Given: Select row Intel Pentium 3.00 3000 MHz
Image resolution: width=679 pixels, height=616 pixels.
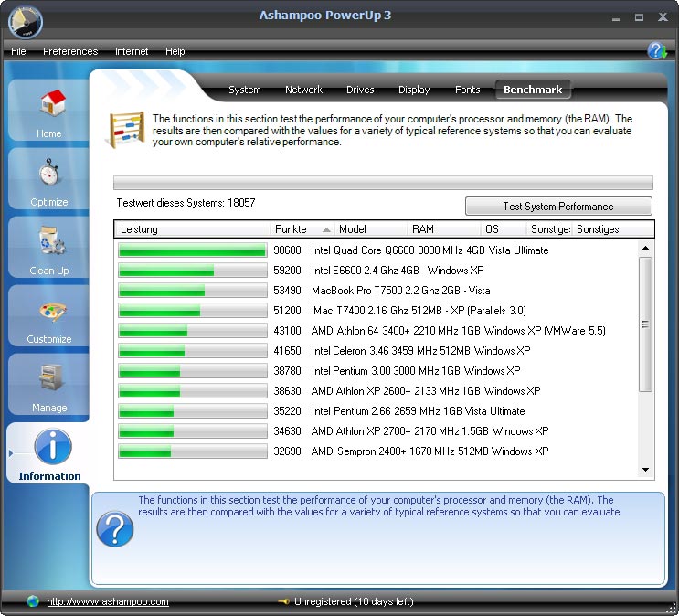Looking at the screenshot, I should pyautogui.click(x=377, y=371).
